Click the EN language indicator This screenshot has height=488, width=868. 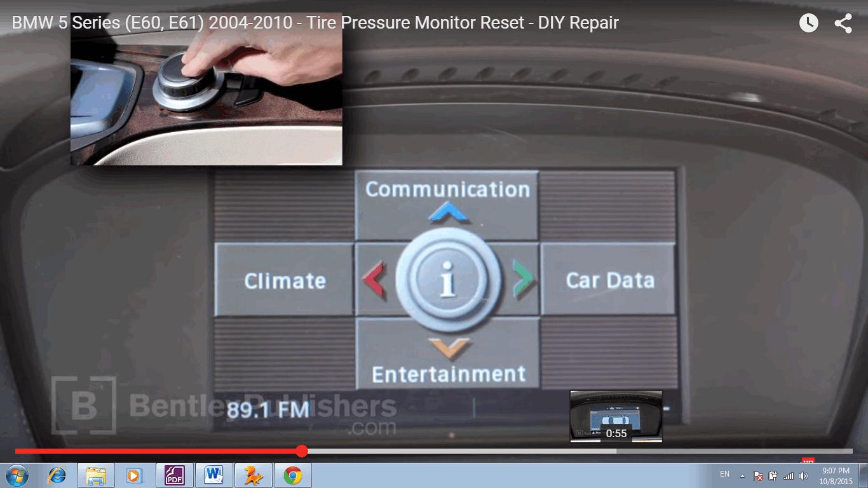[x=724, y=474]
